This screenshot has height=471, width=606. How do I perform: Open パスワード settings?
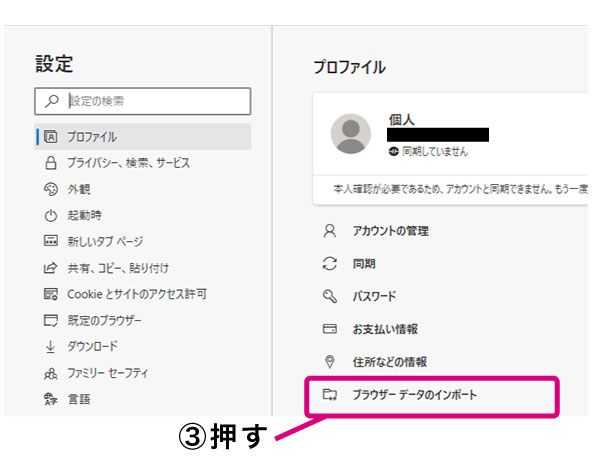pyautogui.click(x=374, y=296)
